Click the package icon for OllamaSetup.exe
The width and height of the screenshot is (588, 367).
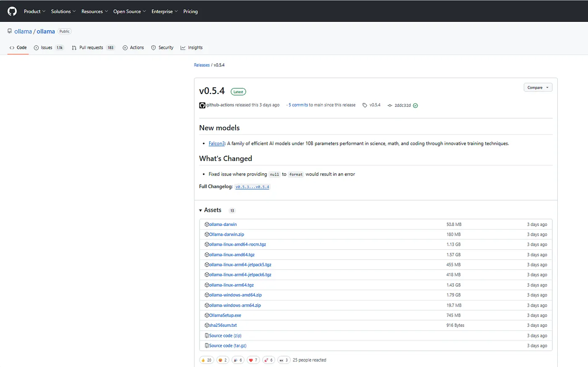(x=207, y=315)
